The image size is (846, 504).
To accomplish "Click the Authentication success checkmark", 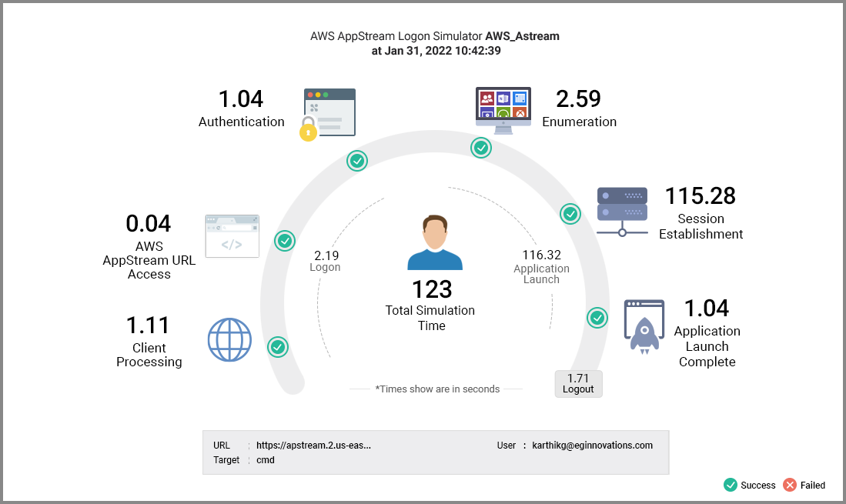I will click(357, 161).
